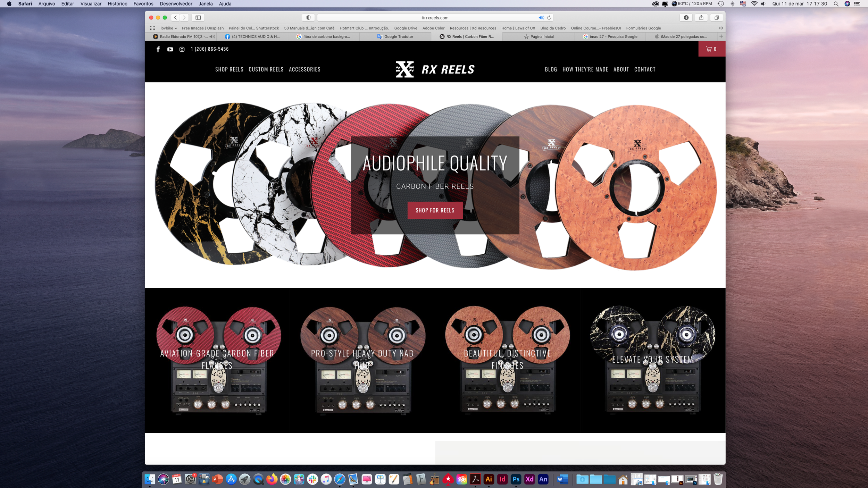This screenshot has width=868, height=488.
Task: Open the ACCESSORIES navigation link
Action: [304, 69]
